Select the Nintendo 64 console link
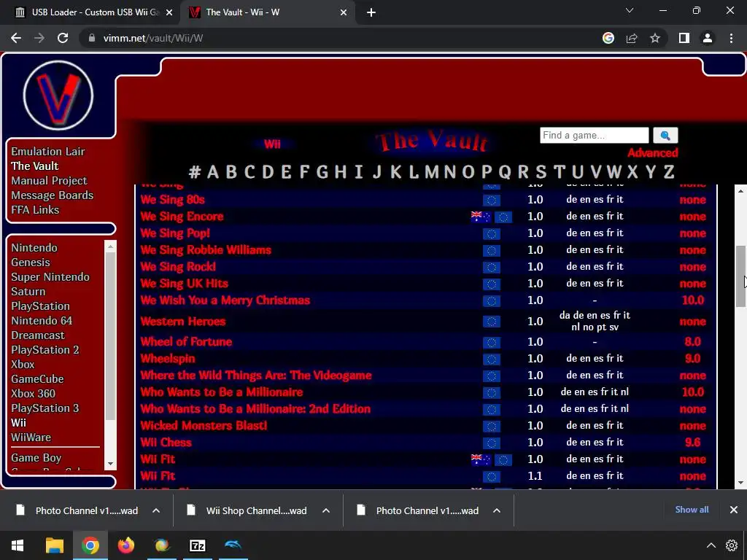 [42, 321]
